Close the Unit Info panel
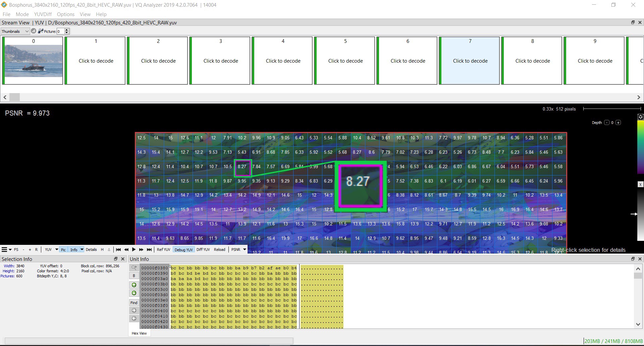The height and width of the screenshot is (346, 644). click(x=640, y=259)
